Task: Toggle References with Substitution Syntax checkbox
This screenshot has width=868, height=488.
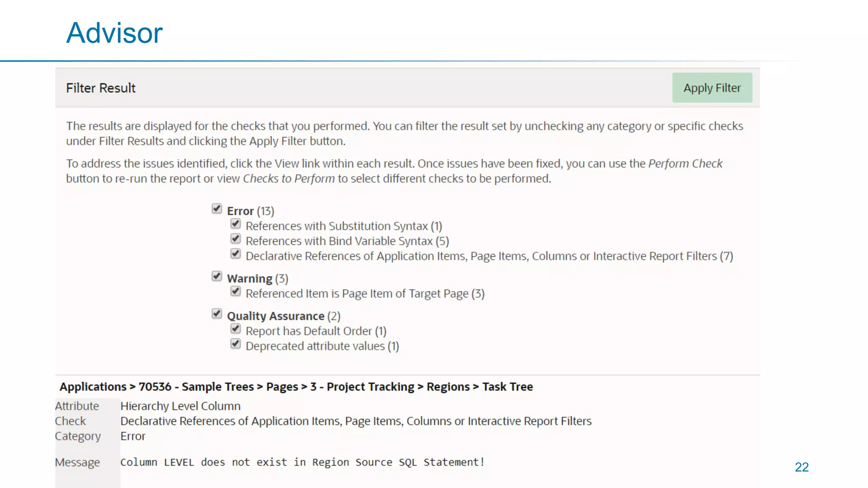Action: pos(236,224)
